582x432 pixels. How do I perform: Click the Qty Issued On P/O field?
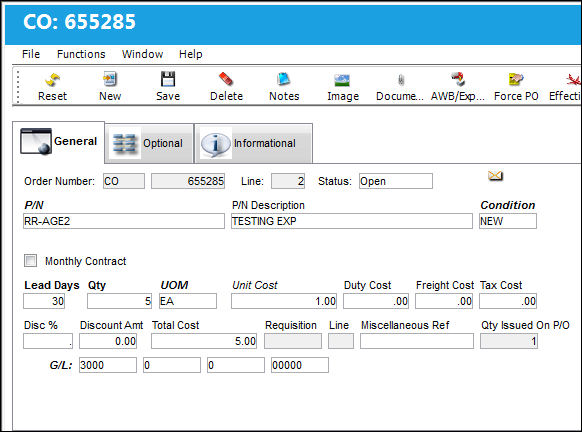pos(509,341)
